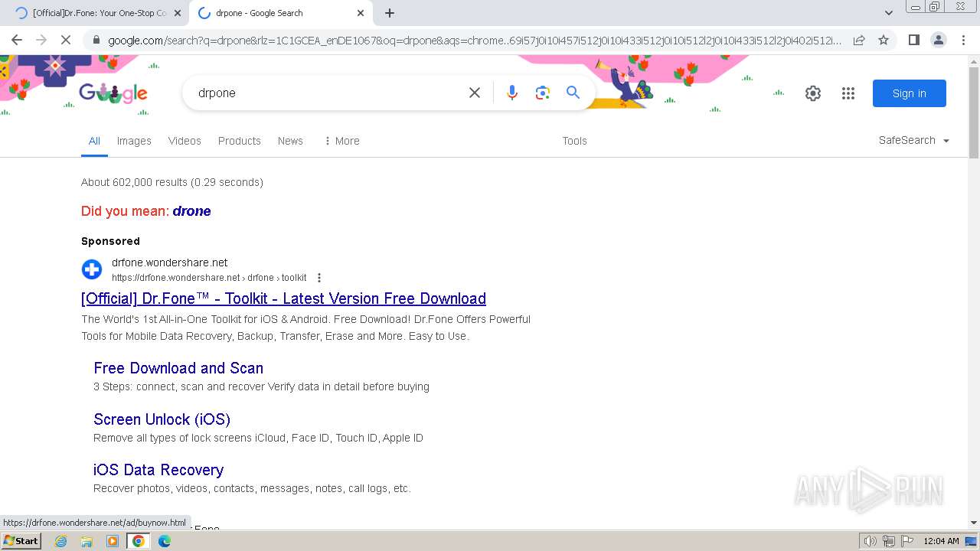The height and width of the screenshot is (551, 980).
Task: Clear the search box text
Action: [475, 93]
